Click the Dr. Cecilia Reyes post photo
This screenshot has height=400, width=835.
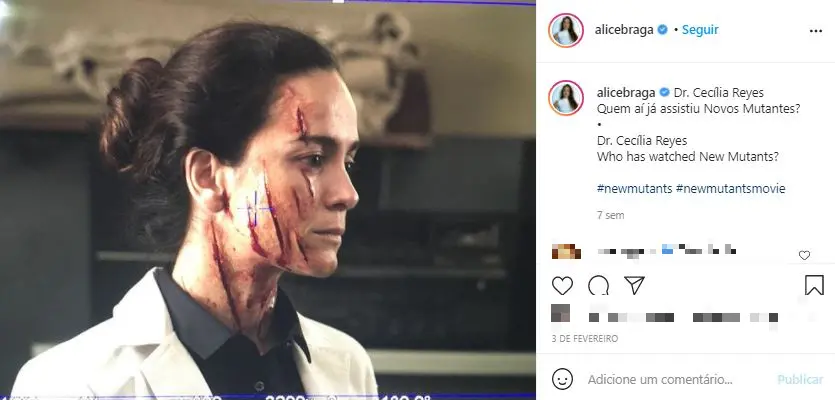pos(268,200)
